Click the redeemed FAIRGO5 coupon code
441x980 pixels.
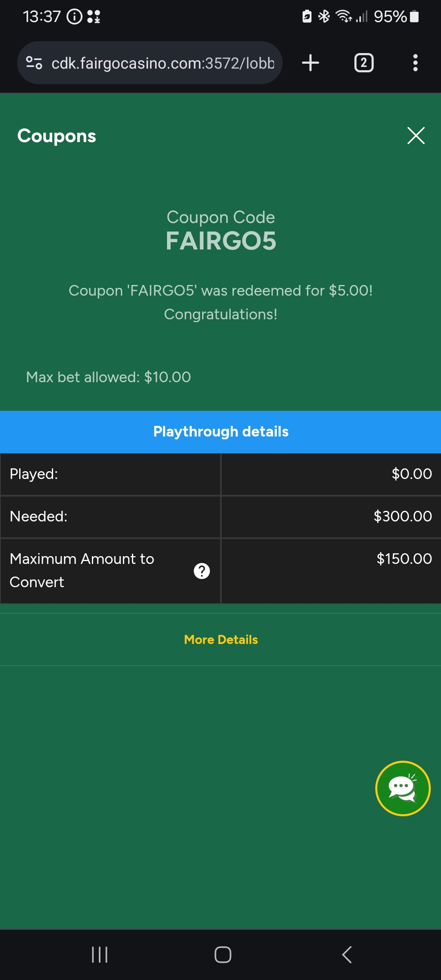(220, 241)
